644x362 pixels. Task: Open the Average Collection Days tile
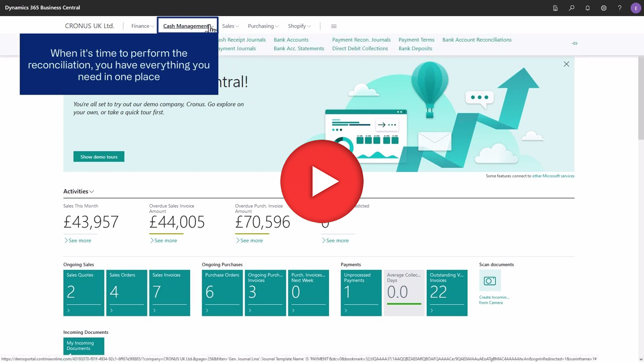tap(404, 293)
